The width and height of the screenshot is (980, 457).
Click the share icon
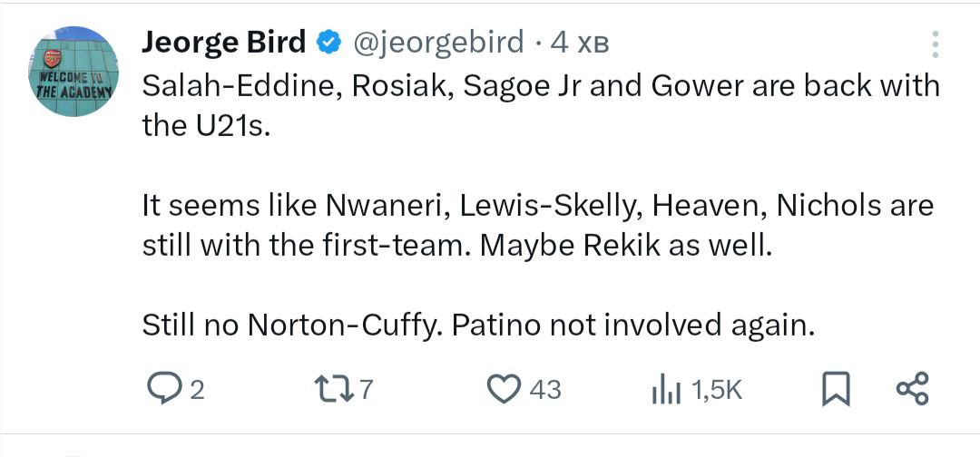point(912,390)
